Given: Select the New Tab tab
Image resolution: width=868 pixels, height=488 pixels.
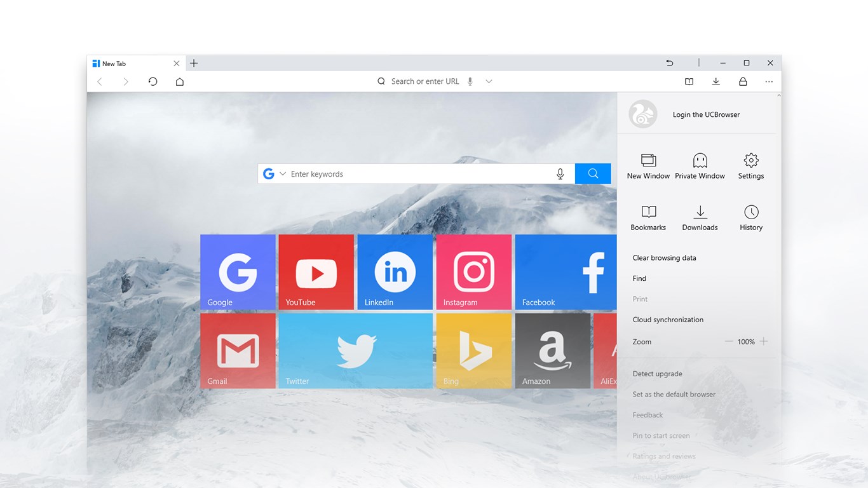Looking at the screenshot, I should [135, 64].
